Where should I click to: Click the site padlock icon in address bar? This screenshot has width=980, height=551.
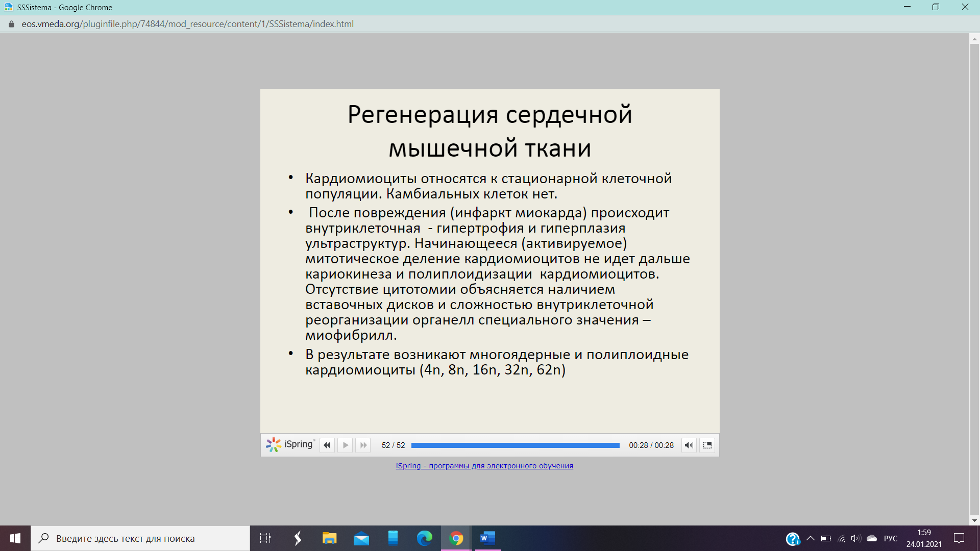tap(11, 24)
